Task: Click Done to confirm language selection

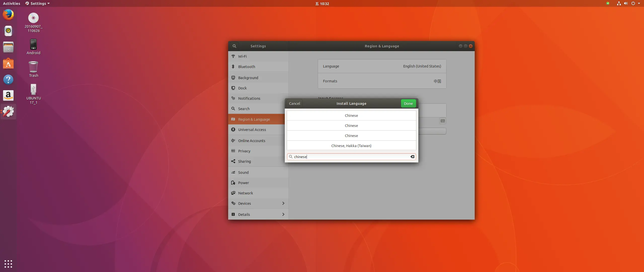Action: click(408, 103)
